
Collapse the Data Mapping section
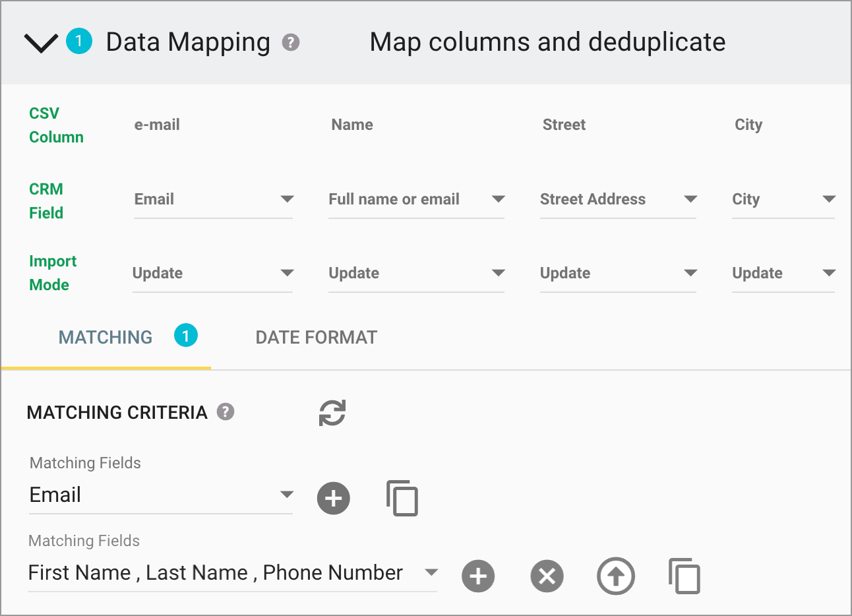coord(40,42)
